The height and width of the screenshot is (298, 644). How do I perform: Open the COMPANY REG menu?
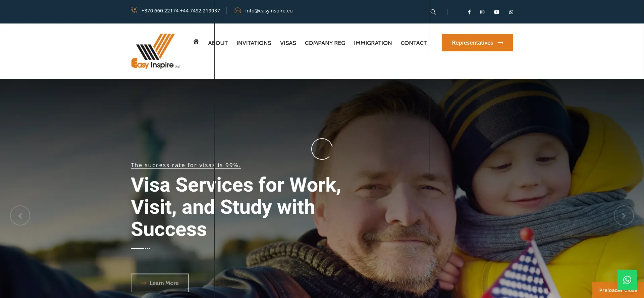[x=325, y=43]
